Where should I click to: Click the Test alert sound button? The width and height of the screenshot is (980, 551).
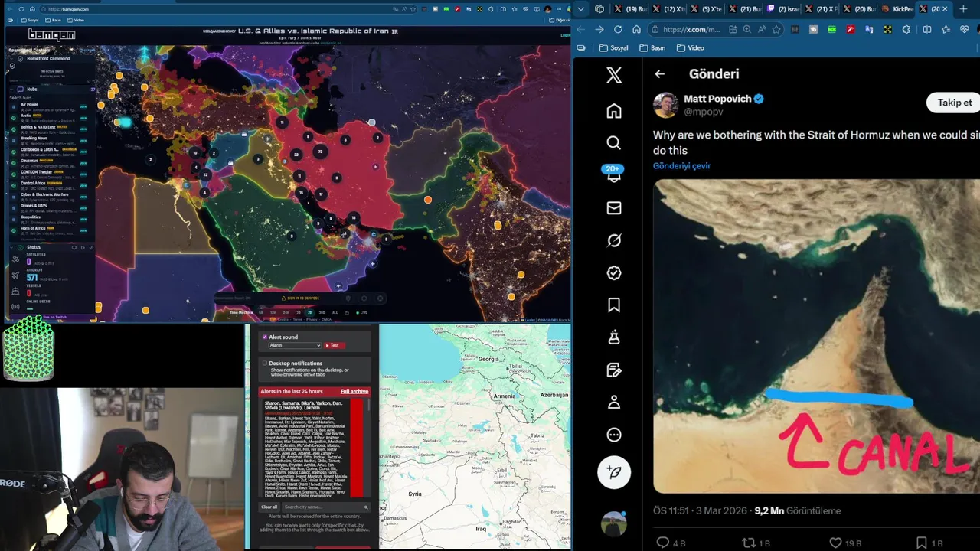pos(334,345)
